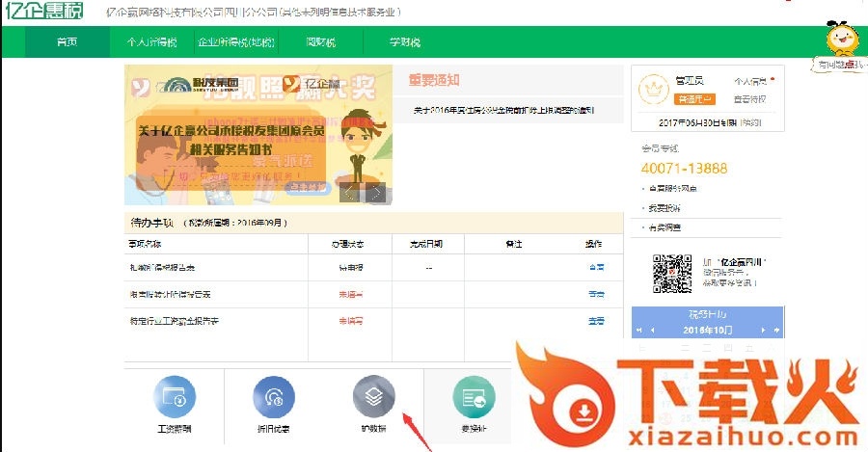Switch to the 首页 home tab
The image size is (868, 452).
(67, 42)
